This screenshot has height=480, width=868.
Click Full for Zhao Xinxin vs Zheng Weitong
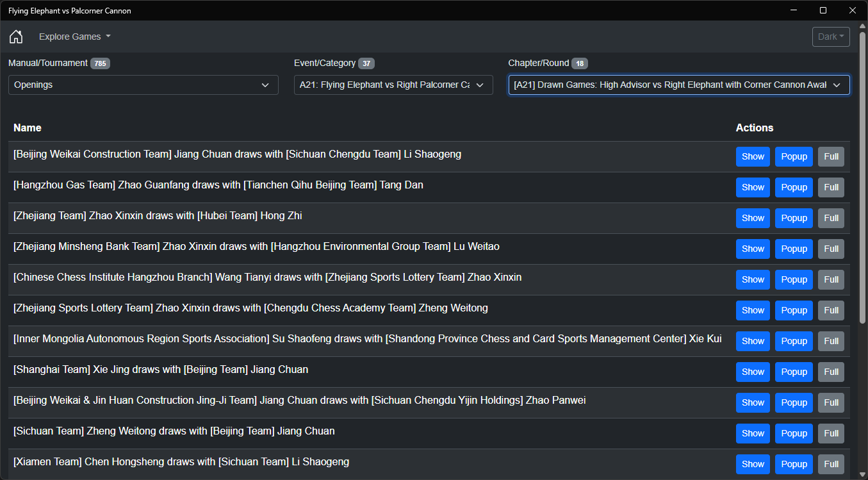[x=831, y=310]
